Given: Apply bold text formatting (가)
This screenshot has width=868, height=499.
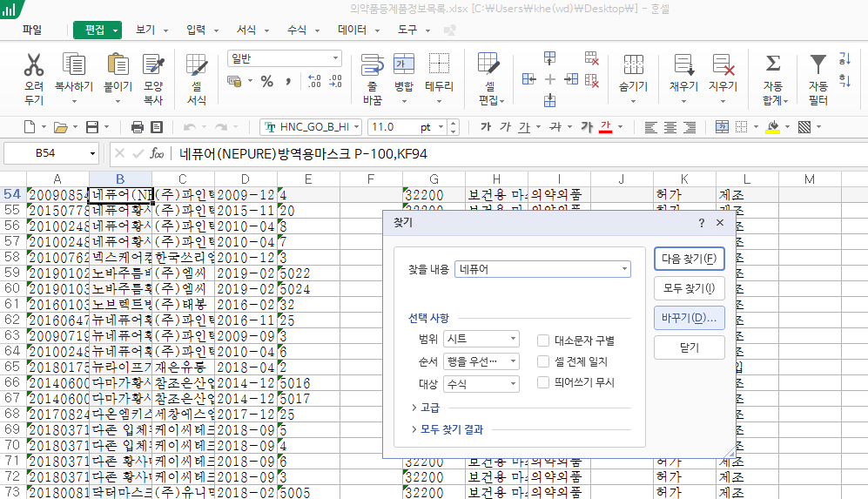Looking at the screenshot, I should [486, 127].
